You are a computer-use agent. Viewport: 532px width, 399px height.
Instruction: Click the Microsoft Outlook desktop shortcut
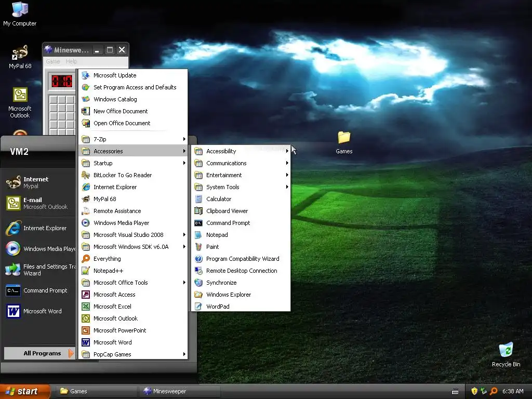pyautogui.click(x=20, y=103)
